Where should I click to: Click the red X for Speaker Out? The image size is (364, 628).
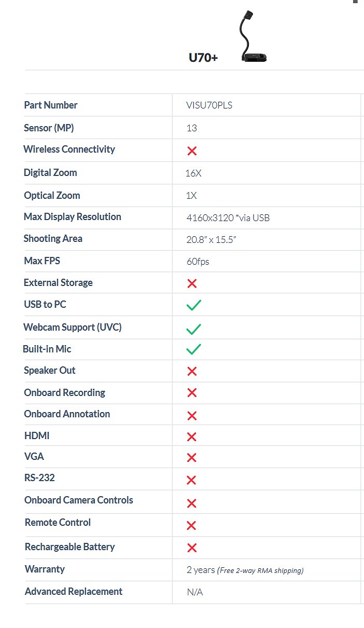192,372
